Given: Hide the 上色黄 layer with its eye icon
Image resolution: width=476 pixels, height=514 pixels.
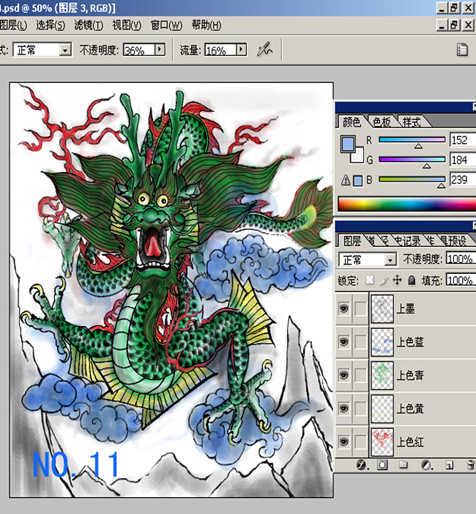Looking at the screenshot, I should 344,408.
